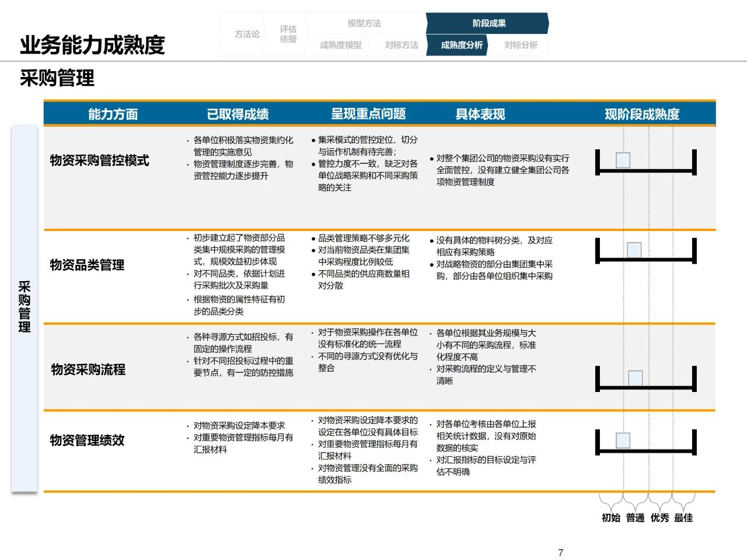Open the 评估依据 navigation step

click(x=288, y=34)
